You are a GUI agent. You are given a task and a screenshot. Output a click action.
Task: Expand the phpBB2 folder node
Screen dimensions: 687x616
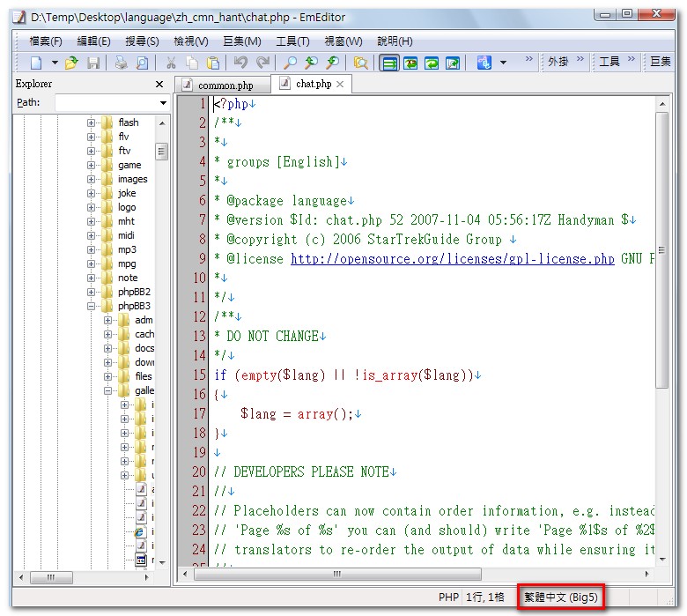[91, 292]
